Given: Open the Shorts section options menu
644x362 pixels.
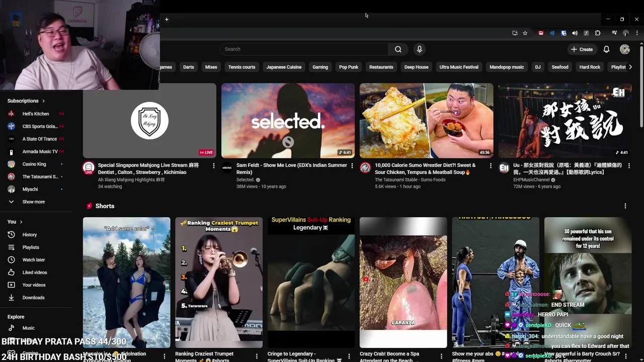Looking at the screenshot, I should [625, 206].
